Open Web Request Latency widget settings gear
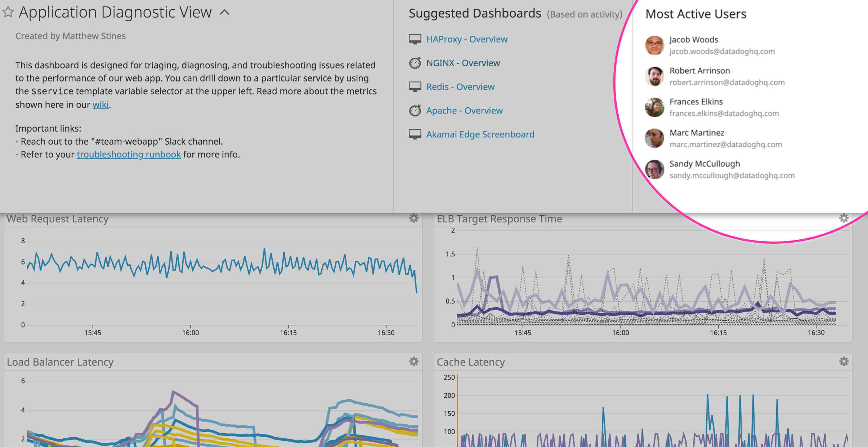This screenshot has width=868, height=447. [x=413, y=218]
